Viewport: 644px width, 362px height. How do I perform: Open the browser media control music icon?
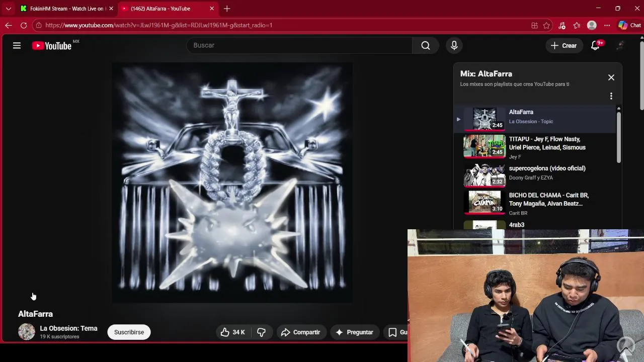tap(562, 25)
